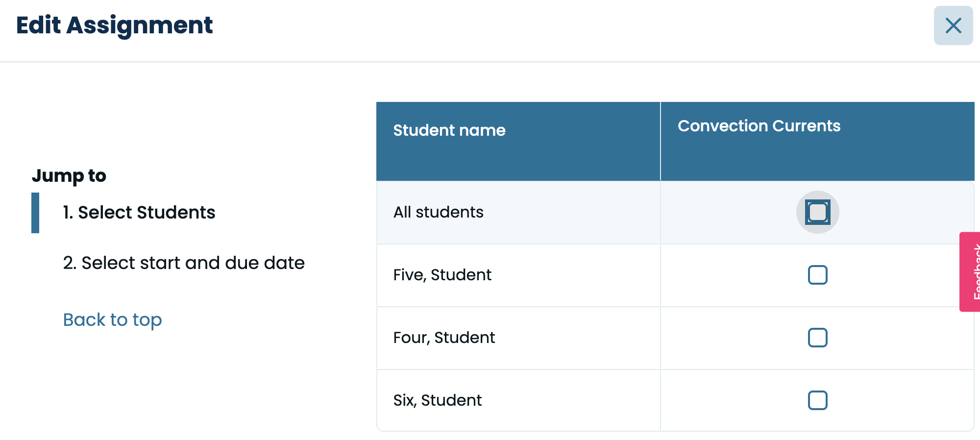This screenshot has height=440, width=980.
Task: Jump to 2. Select start and due date
Action: pyautogui.click(x=184, y=263)
